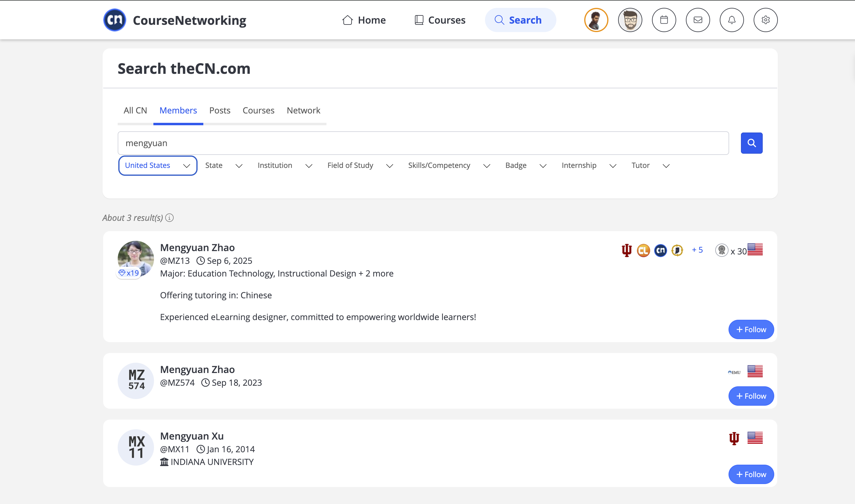Click the Indiana University trident badge for MZ13
The height and width of the screenshot is (504, 855).
627,251
